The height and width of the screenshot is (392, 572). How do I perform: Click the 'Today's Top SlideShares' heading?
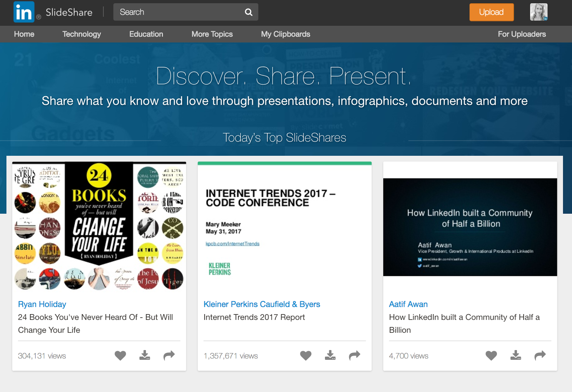(x=285, y=138)
